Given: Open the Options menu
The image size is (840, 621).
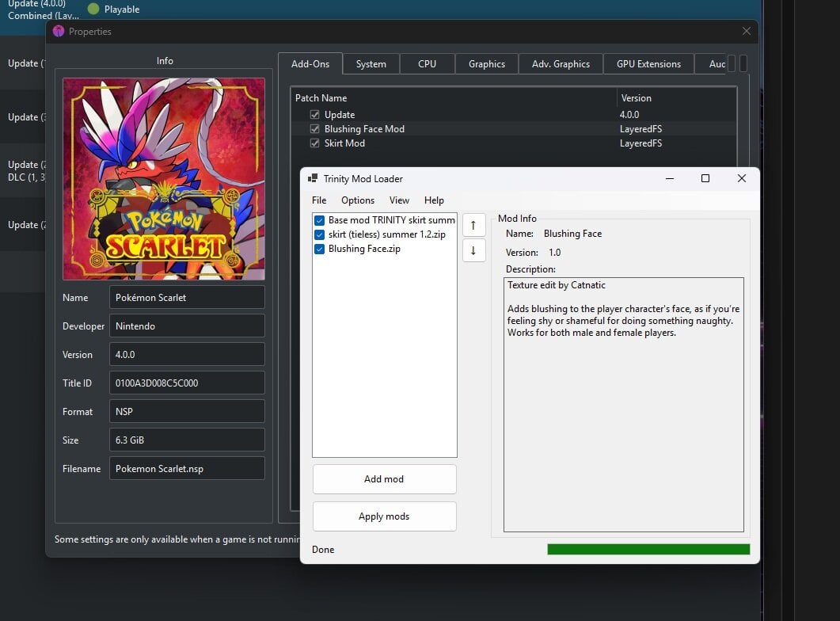Looking at the screenshot, I should point(358,200).
